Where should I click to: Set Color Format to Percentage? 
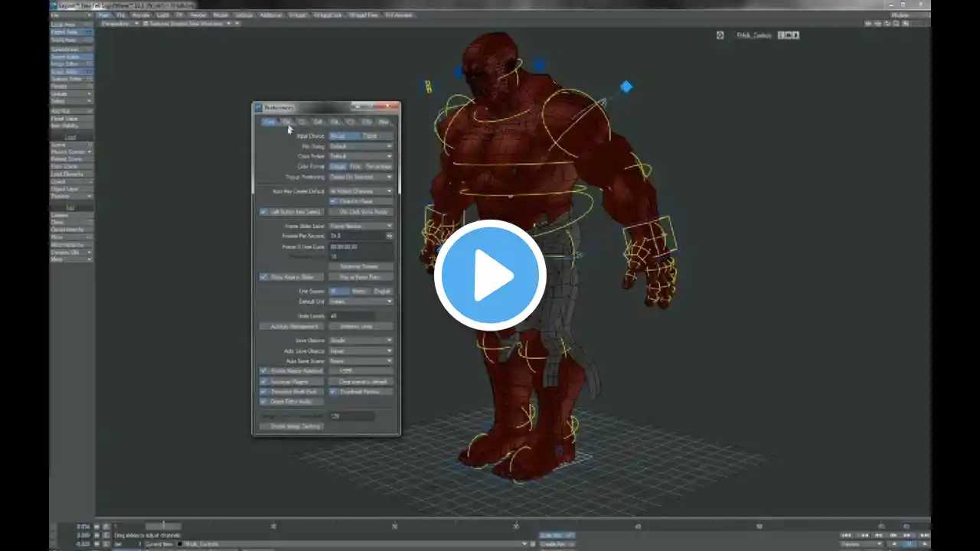(378, 166)
